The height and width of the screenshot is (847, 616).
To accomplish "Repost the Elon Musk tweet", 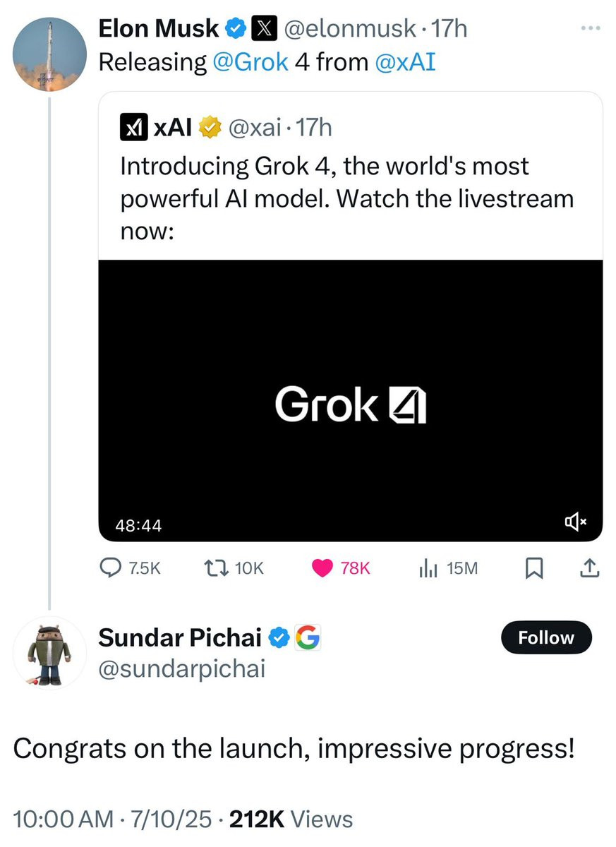I will point(214,567).
